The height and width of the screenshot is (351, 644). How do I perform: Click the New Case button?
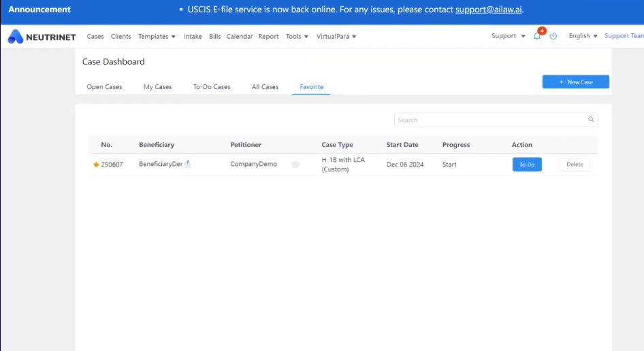[575, 82]
